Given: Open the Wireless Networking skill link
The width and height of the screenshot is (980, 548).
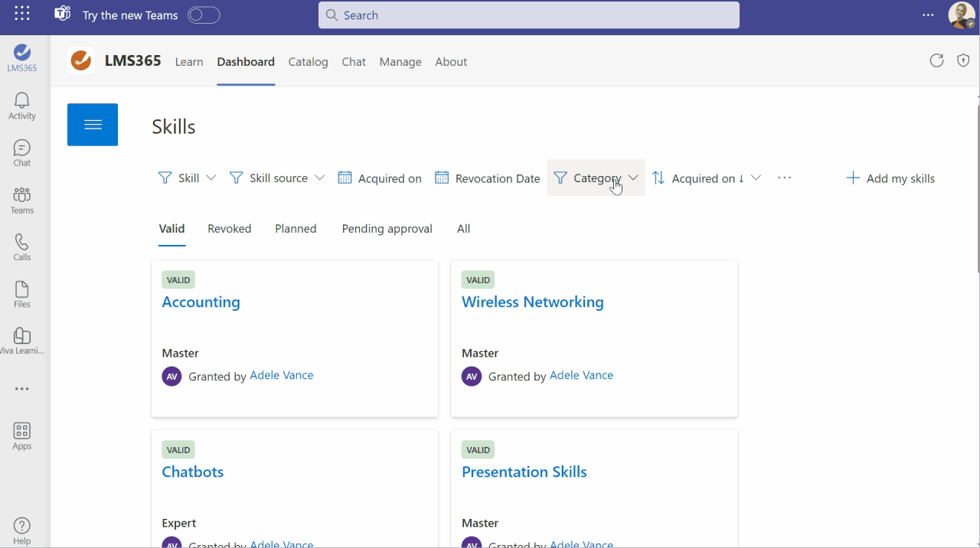Looking at the screenshot, I should 533,302.
